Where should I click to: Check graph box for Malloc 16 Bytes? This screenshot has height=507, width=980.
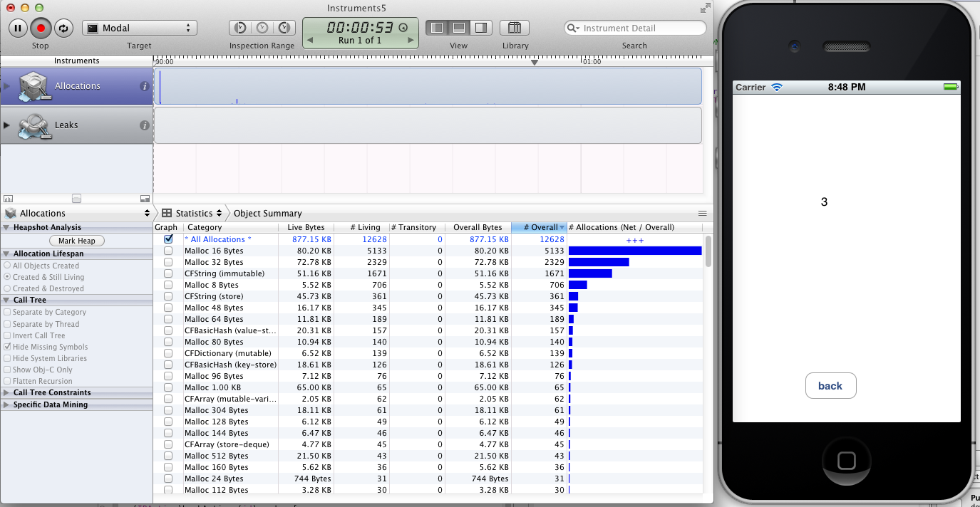coord(168,251)
